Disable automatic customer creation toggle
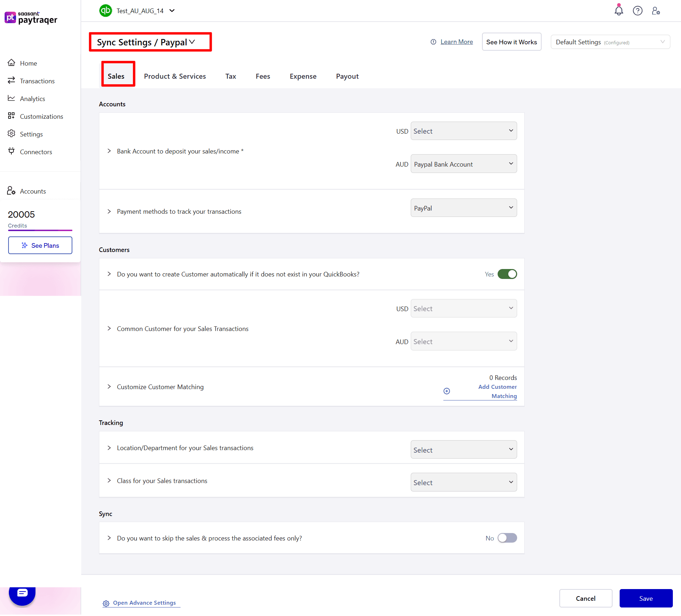Viewport: 681px width, 616px height. 507,274
